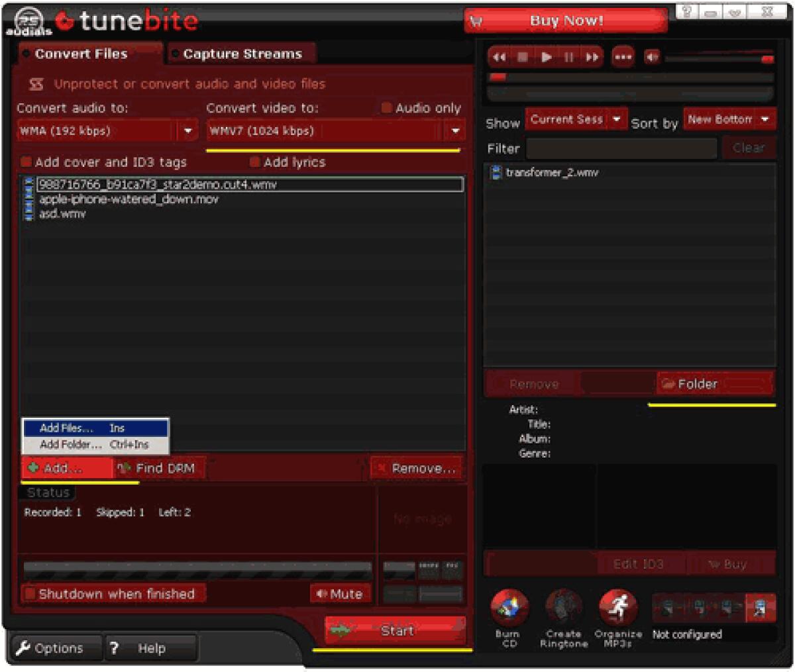Toggle Shutdown when finished

[x=29, y=593]
